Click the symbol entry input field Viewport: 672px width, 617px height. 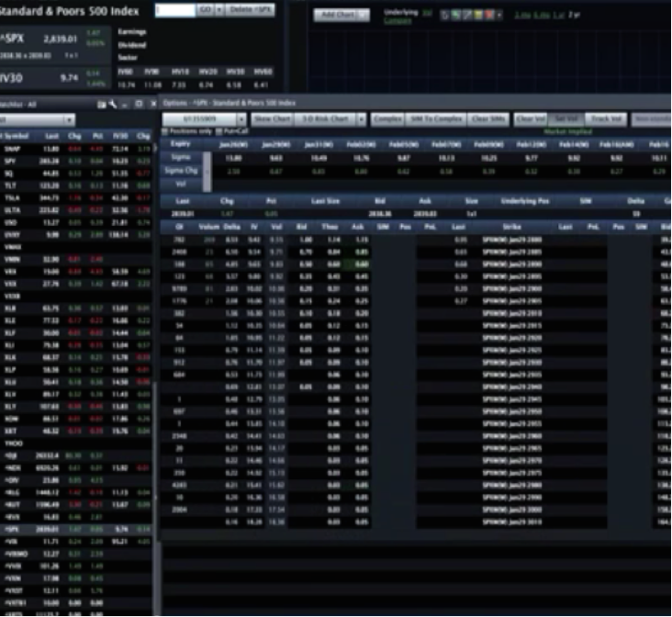[x=174, y=9]
